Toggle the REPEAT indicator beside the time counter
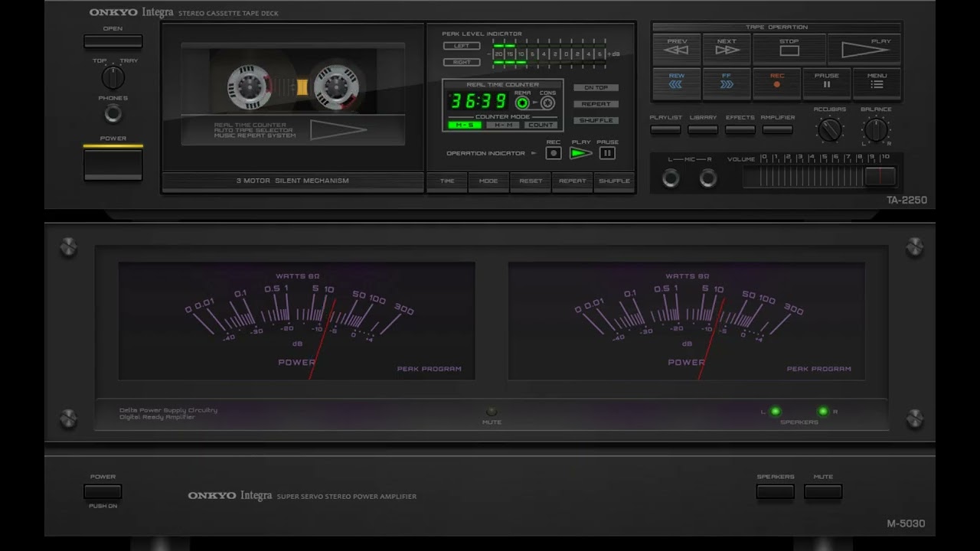980x551 pixels. coord(596,104)
